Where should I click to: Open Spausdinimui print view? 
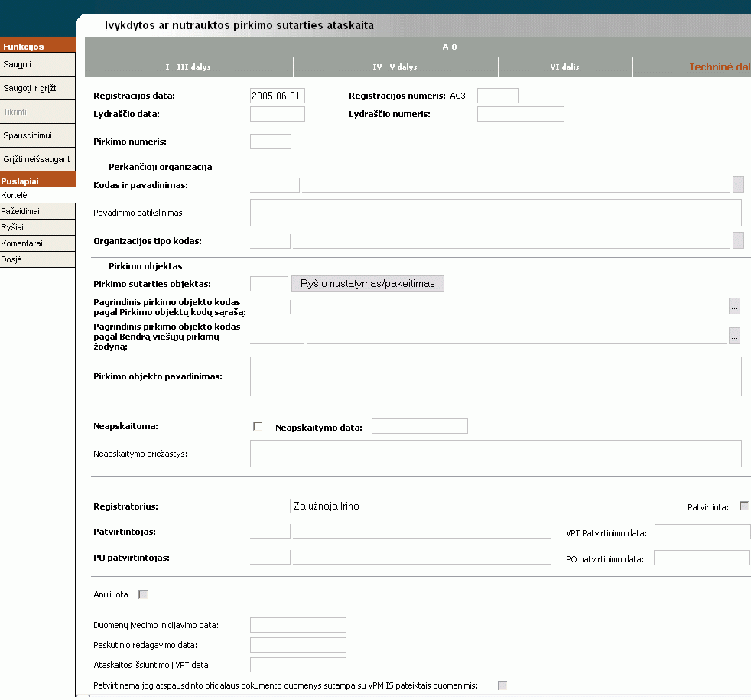pyautogui.click(x=37, y=135)
